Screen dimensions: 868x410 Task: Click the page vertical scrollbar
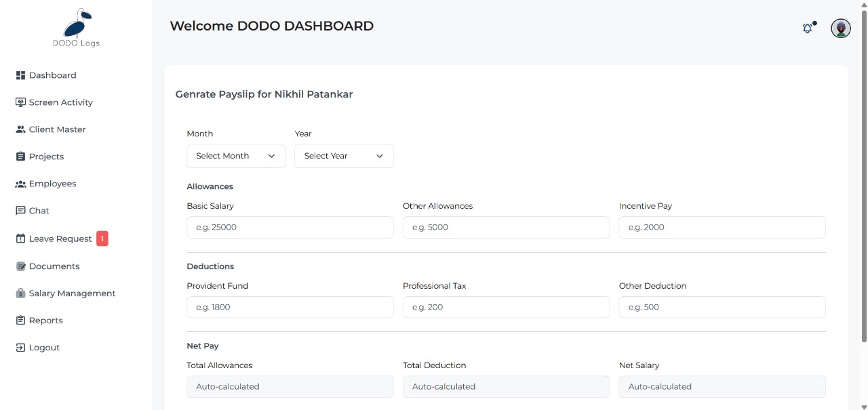point(863,169)
